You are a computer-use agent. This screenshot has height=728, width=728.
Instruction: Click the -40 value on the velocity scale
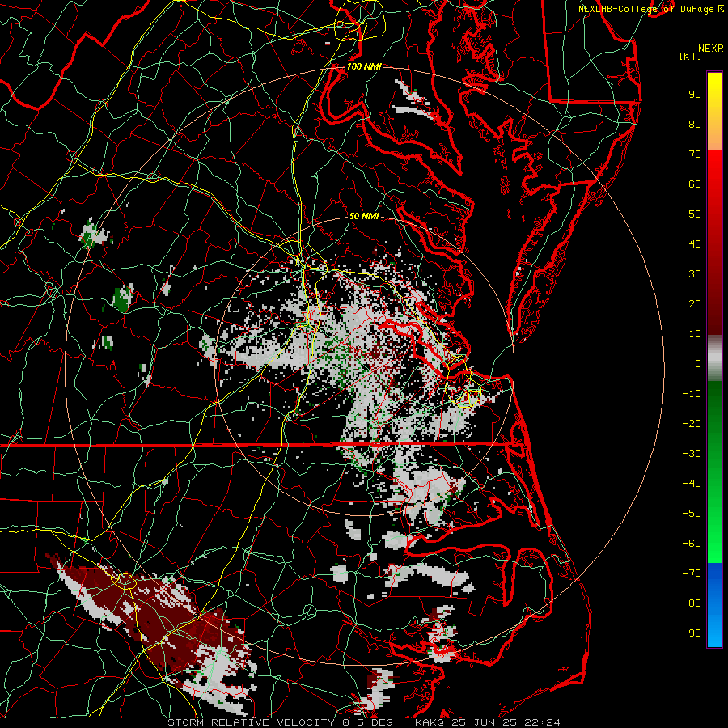point(692,484)
